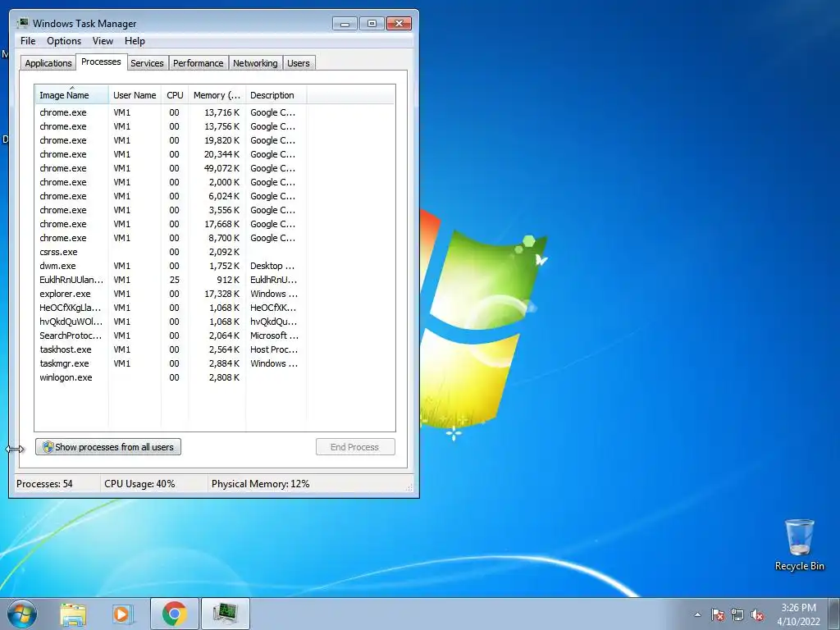Switch to Google Chrome in taskbar
The height and width of the screenshot is (630, 840).
[x=174, y=614]
